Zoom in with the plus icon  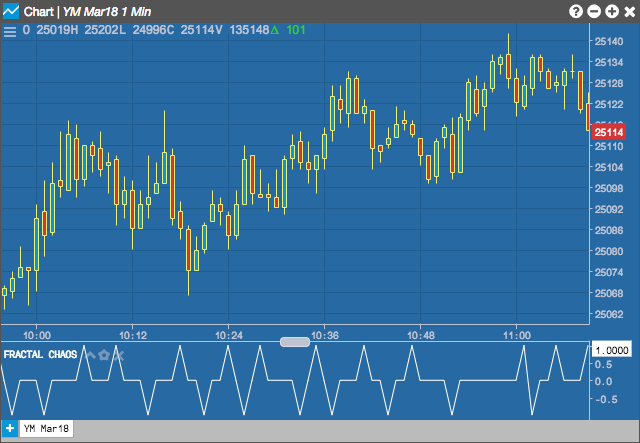(x=612, y=11)
